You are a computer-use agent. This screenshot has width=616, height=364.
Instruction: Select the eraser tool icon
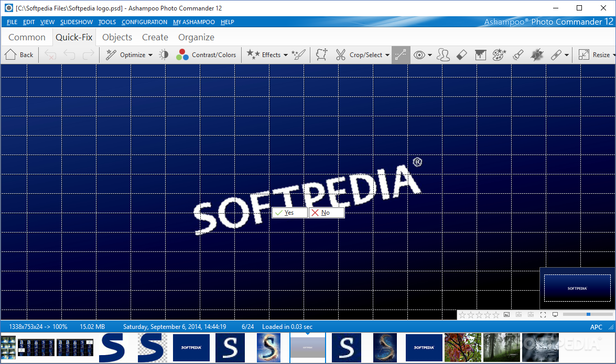pos(462,55)
